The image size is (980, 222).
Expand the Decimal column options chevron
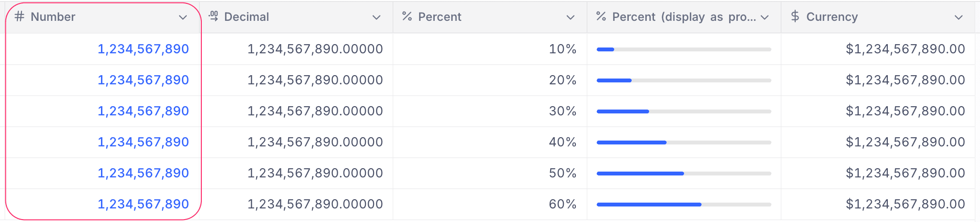point(376,17)
